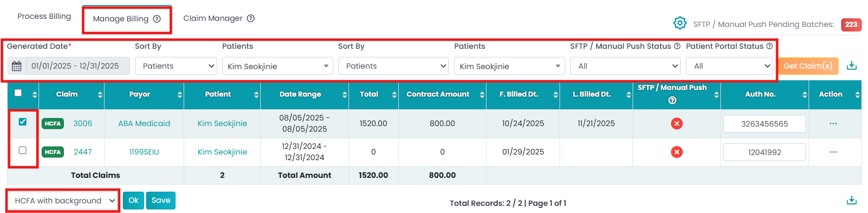
Task: Toggle the select-all checkbox in table header
Action: (x=18, y=93)
